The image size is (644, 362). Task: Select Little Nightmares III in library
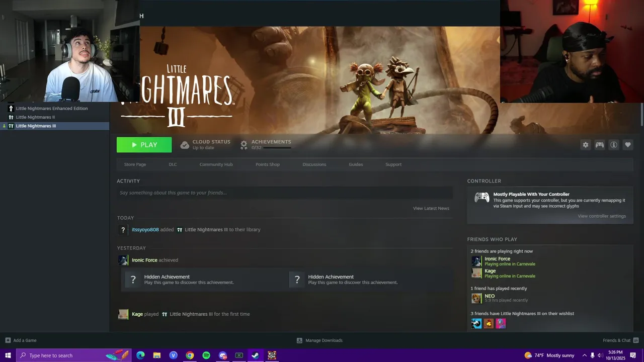click(54, 126)
